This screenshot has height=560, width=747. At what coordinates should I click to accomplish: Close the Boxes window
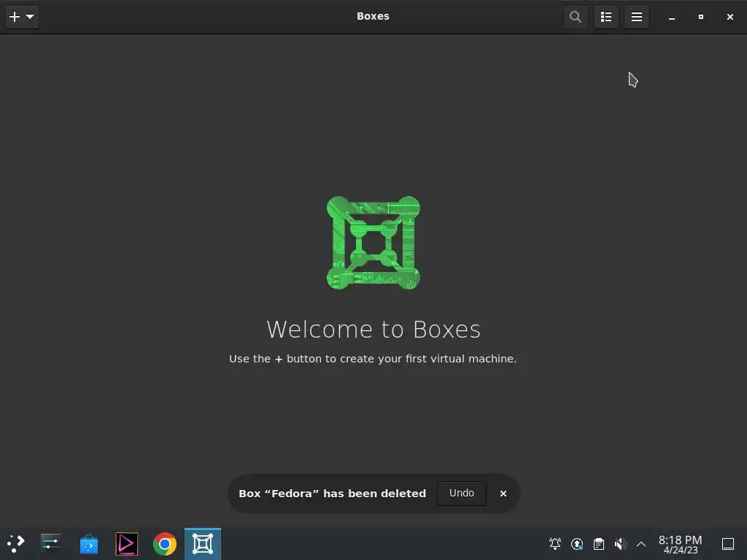(x=729, y=17)
